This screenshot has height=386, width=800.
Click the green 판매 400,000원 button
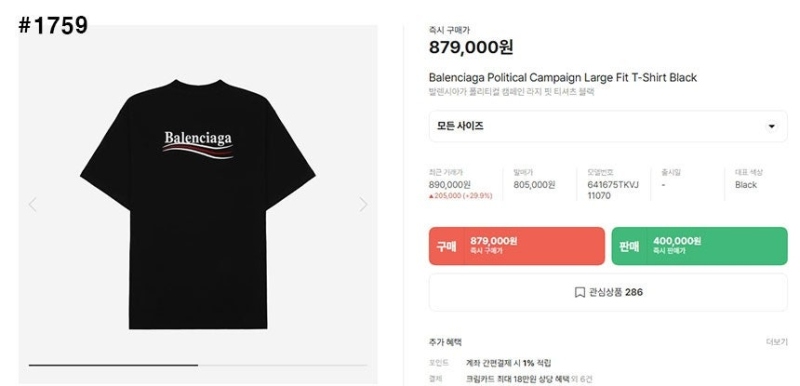point(699,246)
